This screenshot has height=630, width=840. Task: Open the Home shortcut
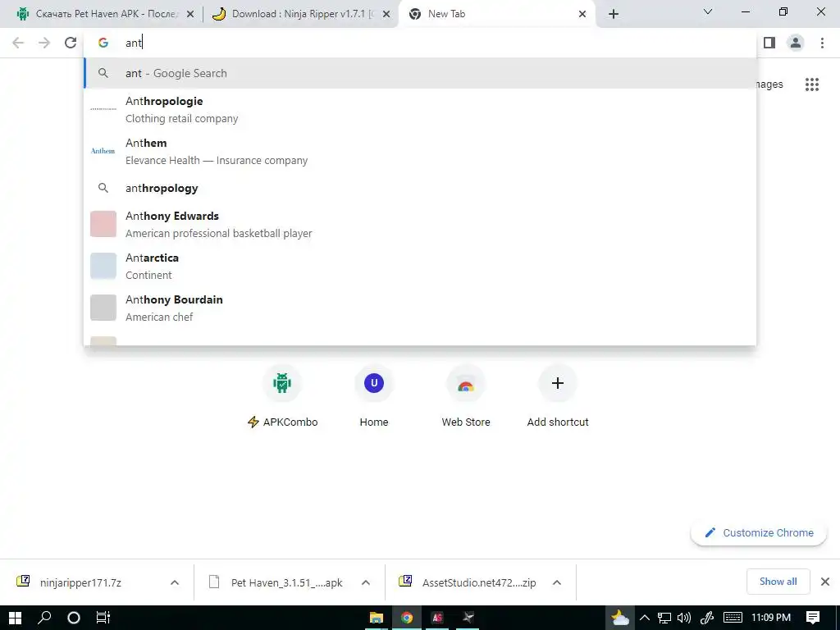point(374,396)
